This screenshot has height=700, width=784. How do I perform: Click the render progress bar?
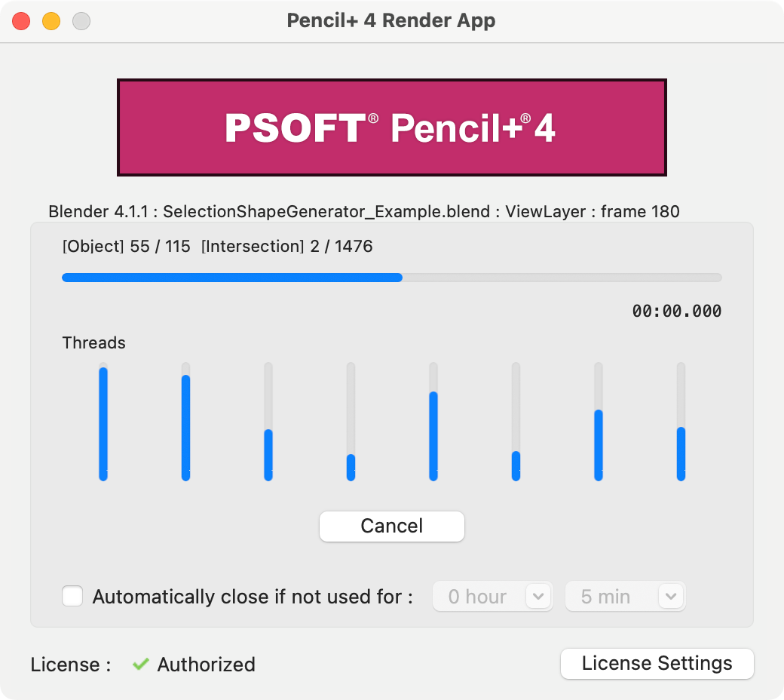[x=392, y=278]
